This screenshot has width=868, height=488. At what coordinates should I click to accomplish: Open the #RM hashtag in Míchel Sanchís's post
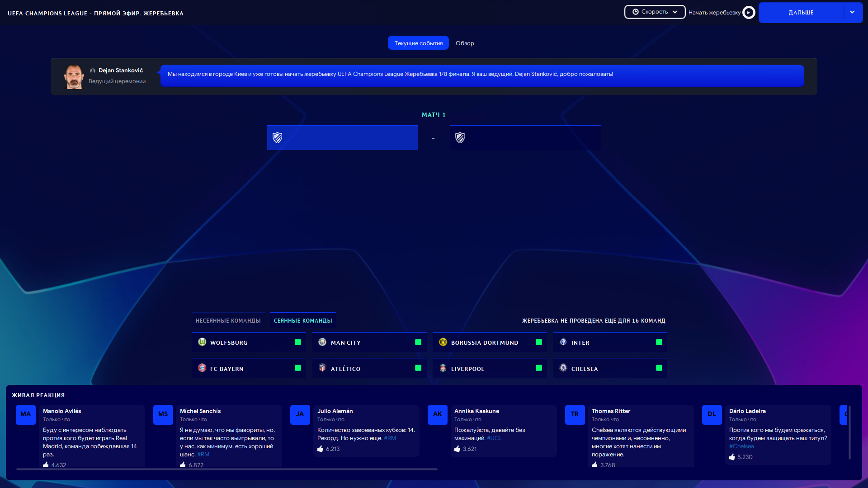pyautogui.click(x=203, y=455)
